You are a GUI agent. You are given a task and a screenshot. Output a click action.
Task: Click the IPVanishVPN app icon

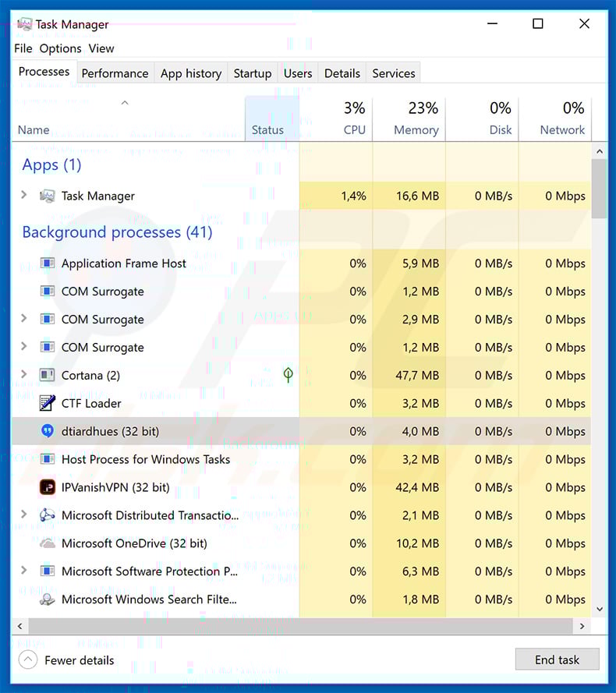pos(48,487)
